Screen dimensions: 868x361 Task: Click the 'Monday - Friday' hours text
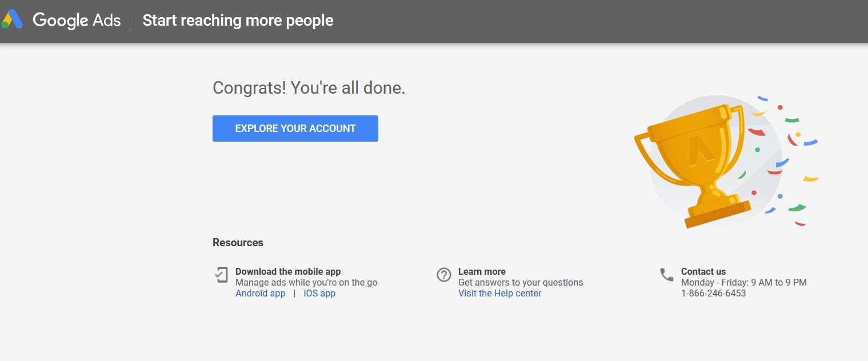click(743, 283)
